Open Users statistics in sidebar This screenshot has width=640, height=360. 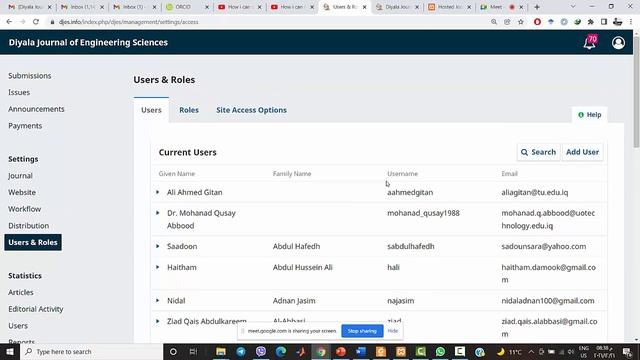coord(18,326)
